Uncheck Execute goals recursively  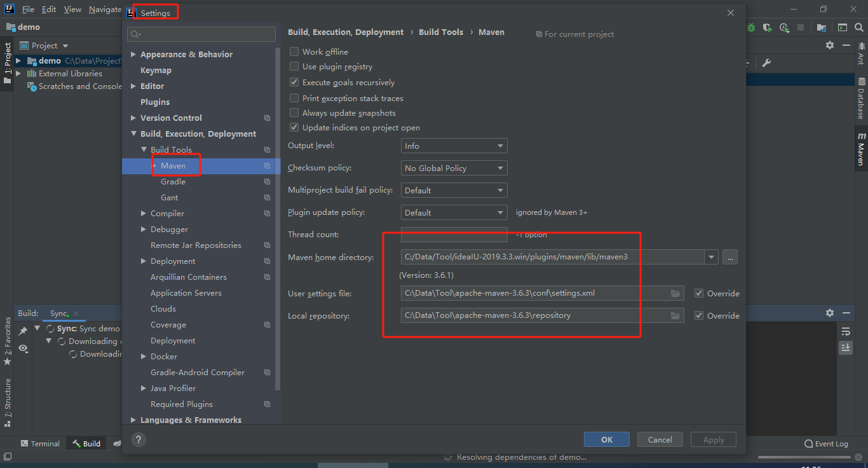coord(294,82)
